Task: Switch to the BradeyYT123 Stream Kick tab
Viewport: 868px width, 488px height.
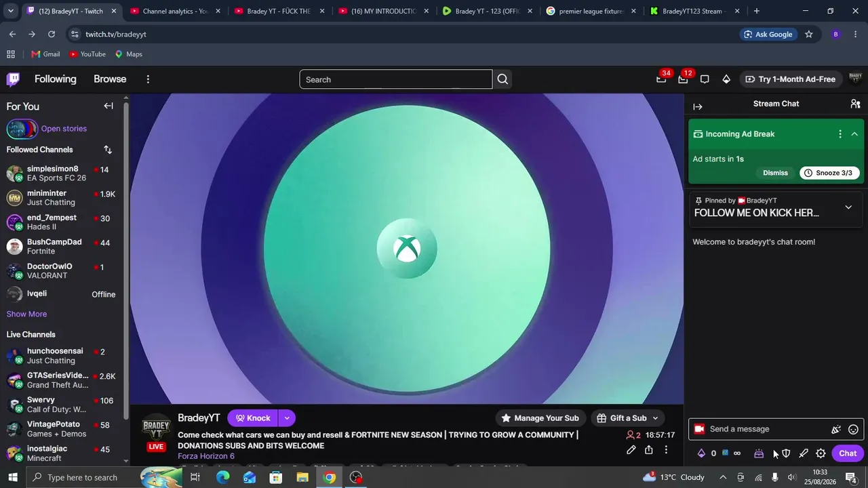Action: [x=694, y=11]
